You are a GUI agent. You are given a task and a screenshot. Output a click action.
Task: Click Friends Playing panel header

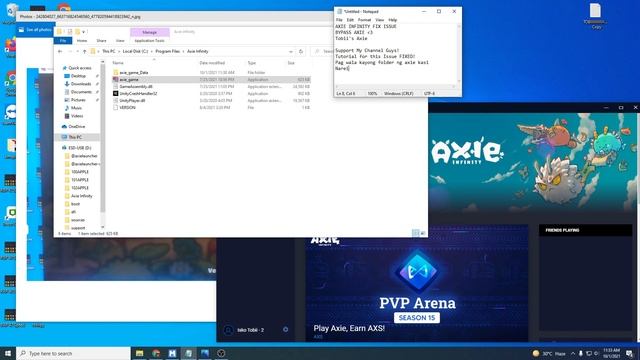pyautogui.click(x=585, y=230)
